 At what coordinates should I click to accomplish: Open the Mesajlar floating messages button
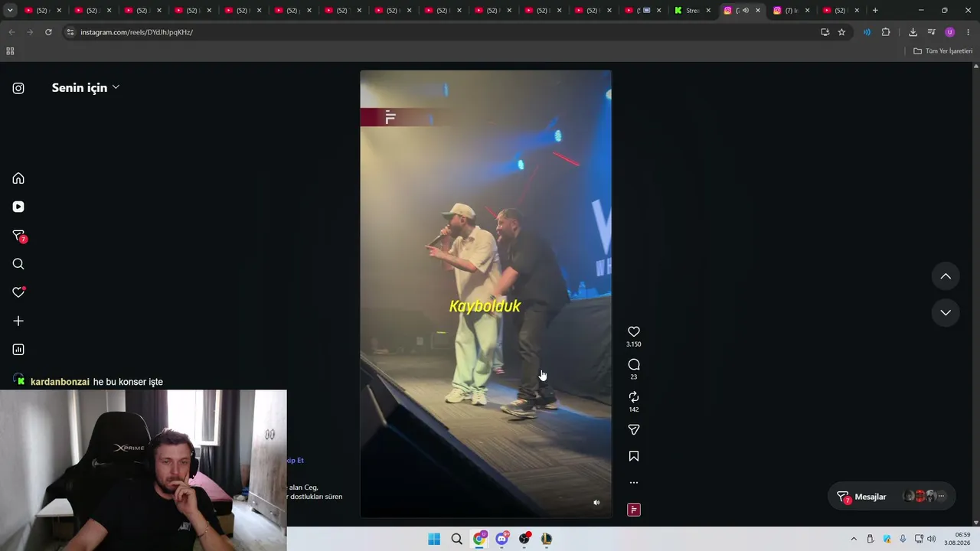point(892,497)
